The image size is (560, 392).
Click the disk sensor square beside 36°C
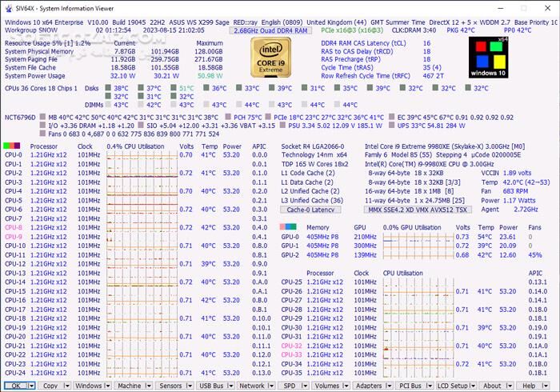(206, 87)
